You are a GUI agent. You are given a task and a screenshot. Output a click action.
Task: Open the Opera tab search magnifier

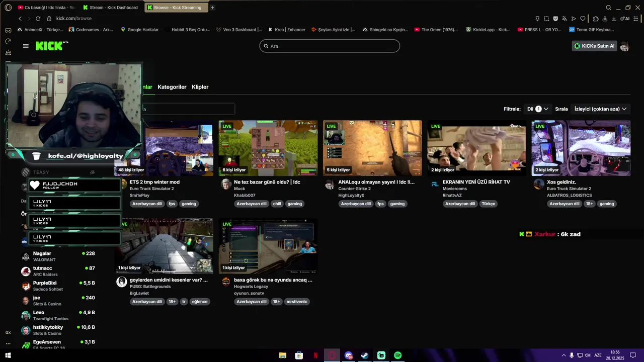[x=608, y=8]
